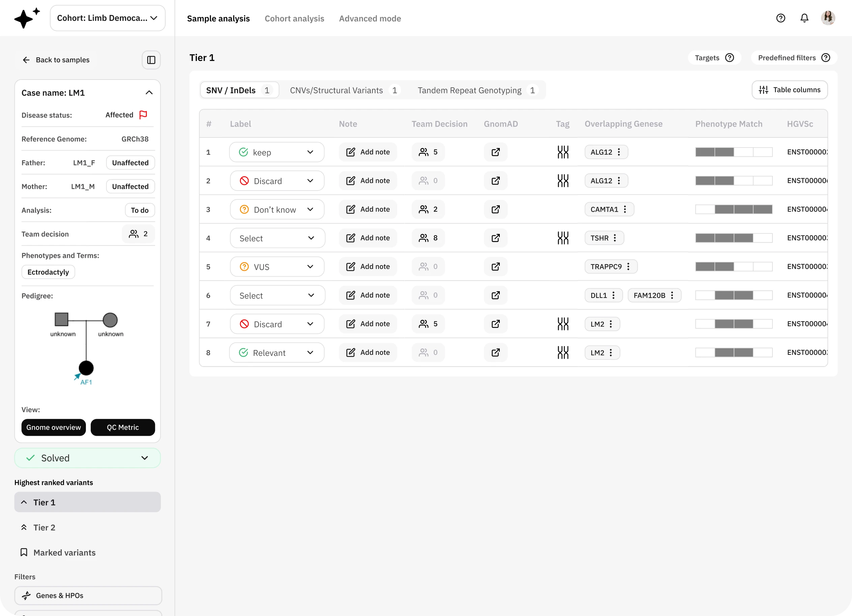Open options menu for TSHR gene

click(x=615, y=238)
